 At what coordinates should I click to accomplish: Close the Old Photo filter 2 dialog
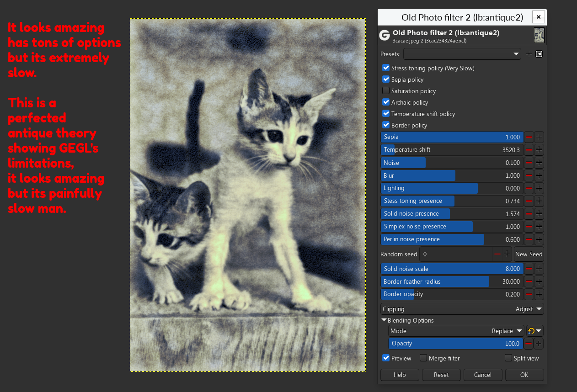pyautogui.click(x=539, y=17)
